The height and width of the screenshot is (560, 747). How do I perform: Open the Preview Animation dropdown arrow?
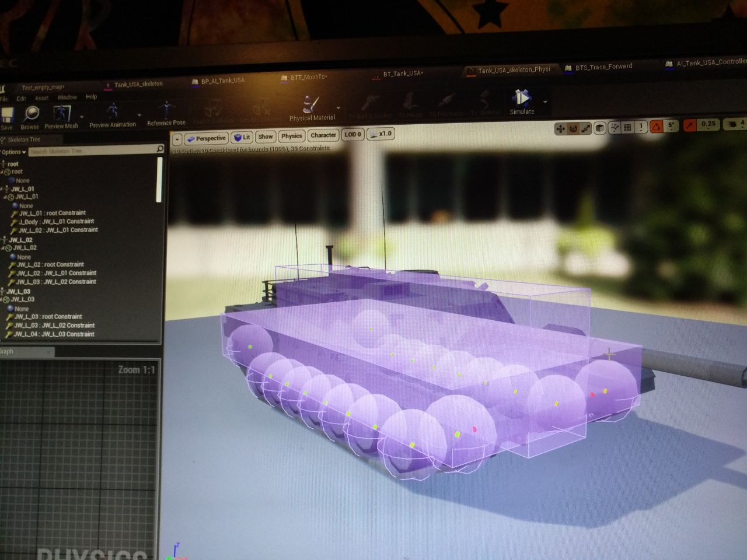click(140, 114)
